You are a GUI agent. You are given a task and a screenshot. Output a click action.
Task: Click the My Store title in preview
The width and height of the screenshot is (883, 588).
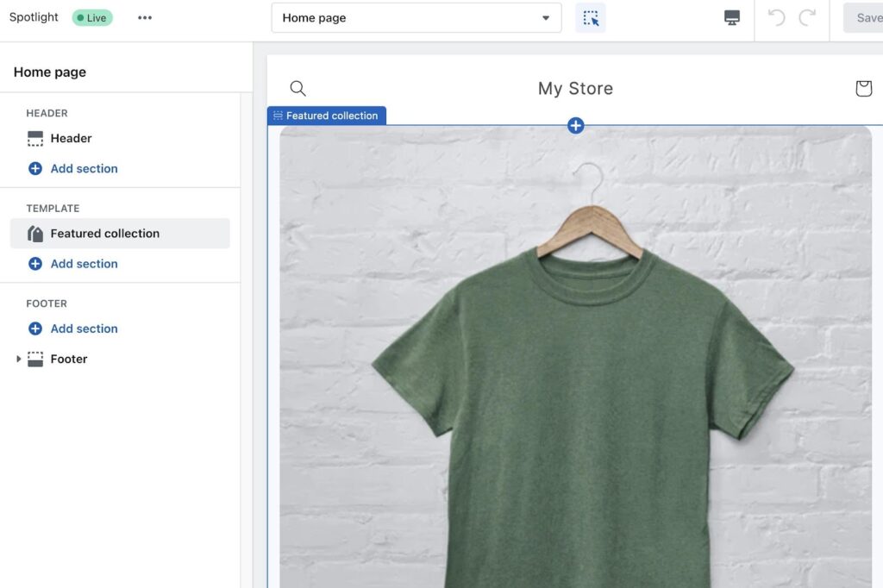tap(575, 88)
